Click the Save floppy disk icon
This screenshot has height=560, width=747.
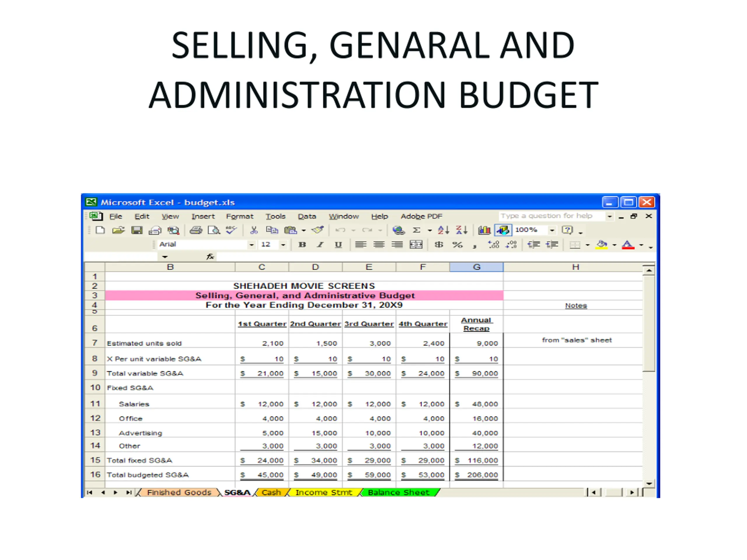137,230
